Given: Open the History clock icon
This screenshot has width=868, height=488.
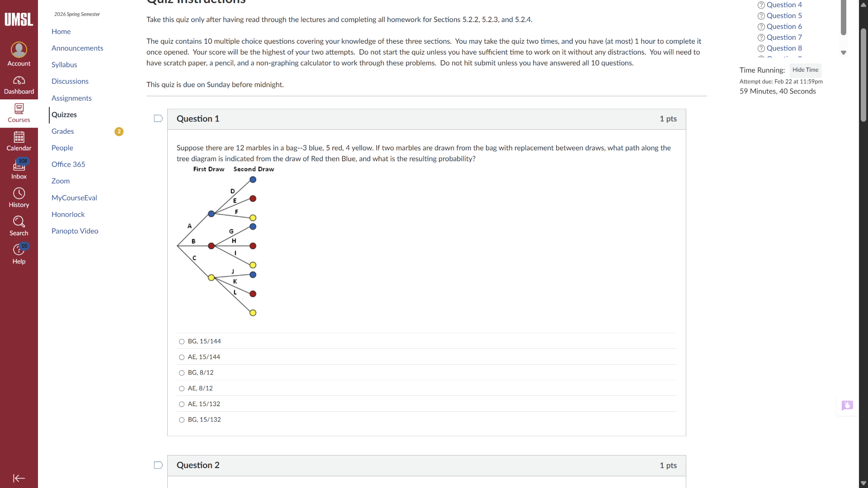Looking at the screenshot, I should [x=19, y=194].
